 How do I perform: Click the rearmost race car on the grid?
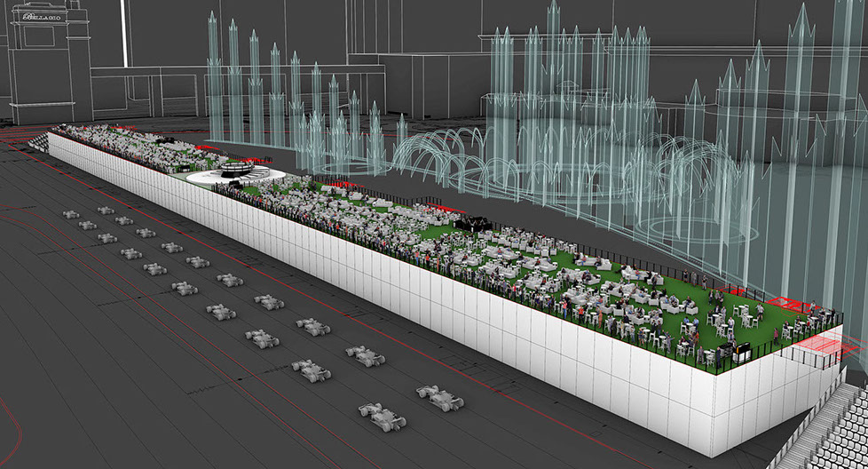[70, 214]
